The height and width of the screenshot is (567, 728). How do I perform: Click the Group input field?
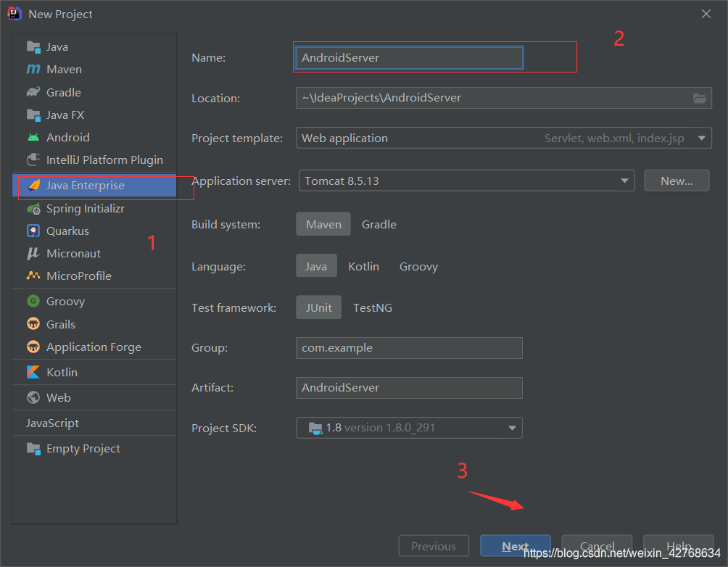[409, 348]
